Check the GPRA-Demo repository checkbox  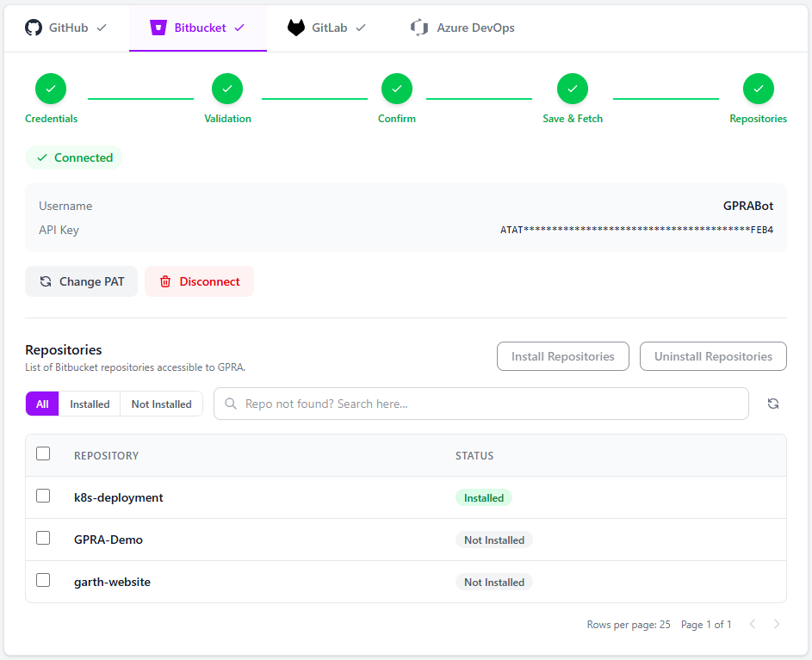(43, 538)
